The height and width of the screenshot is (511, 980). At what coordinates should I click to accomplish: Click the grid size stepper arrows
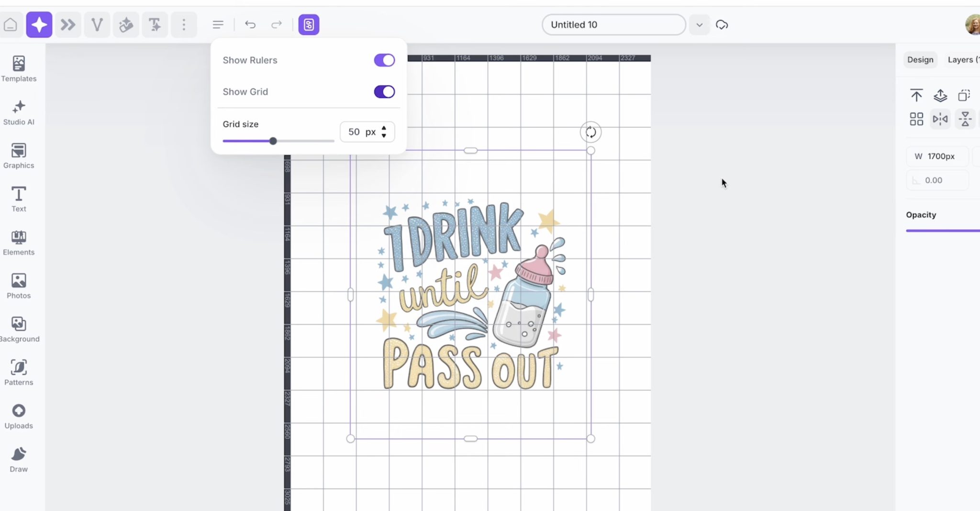click(384, 132)
